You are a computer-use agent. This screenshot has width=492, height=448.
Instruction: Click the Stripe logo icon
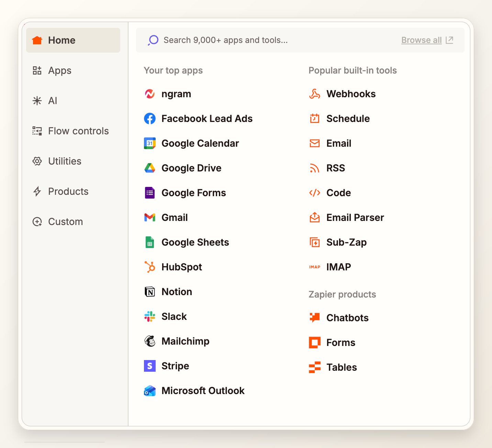150,366
